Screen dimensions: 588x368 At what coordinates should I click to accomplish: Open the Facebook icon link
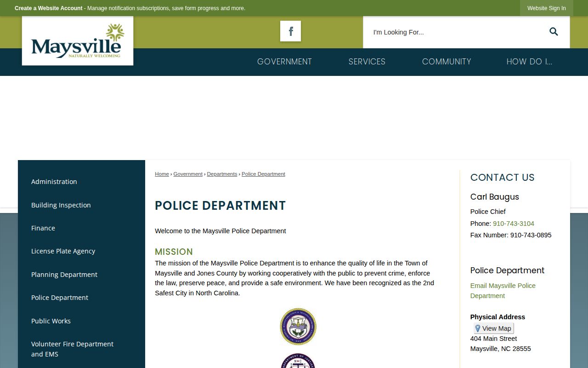tap(290, 31)
